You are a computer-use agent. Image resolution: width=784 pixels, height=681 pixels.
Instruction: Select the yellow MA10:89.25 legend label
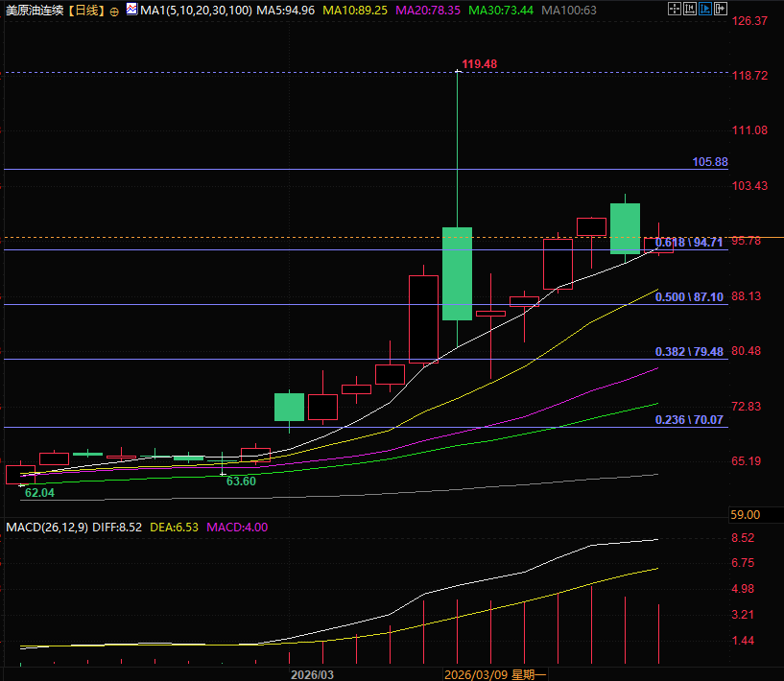[x=355, y=11]
